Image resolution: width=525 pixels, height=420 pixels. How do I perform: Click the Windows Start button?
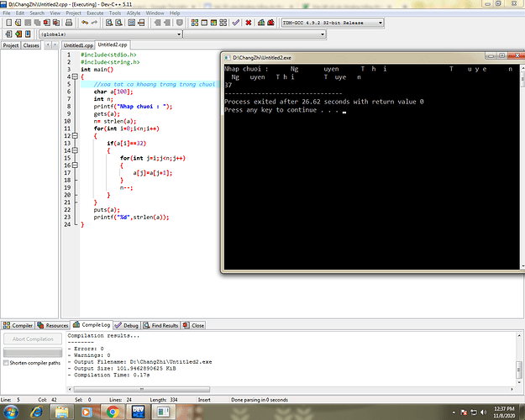pos(11,412)
